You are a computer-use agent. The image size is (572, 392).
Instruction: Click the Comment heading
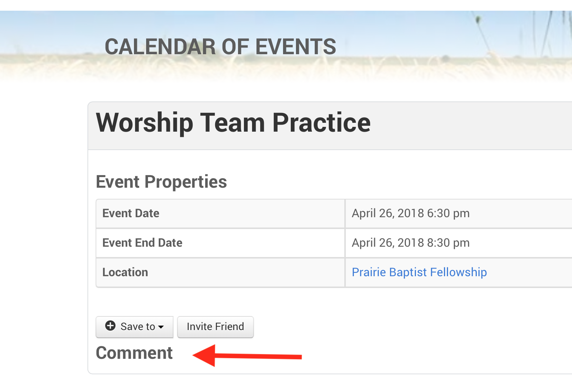[x=134, y=353]
